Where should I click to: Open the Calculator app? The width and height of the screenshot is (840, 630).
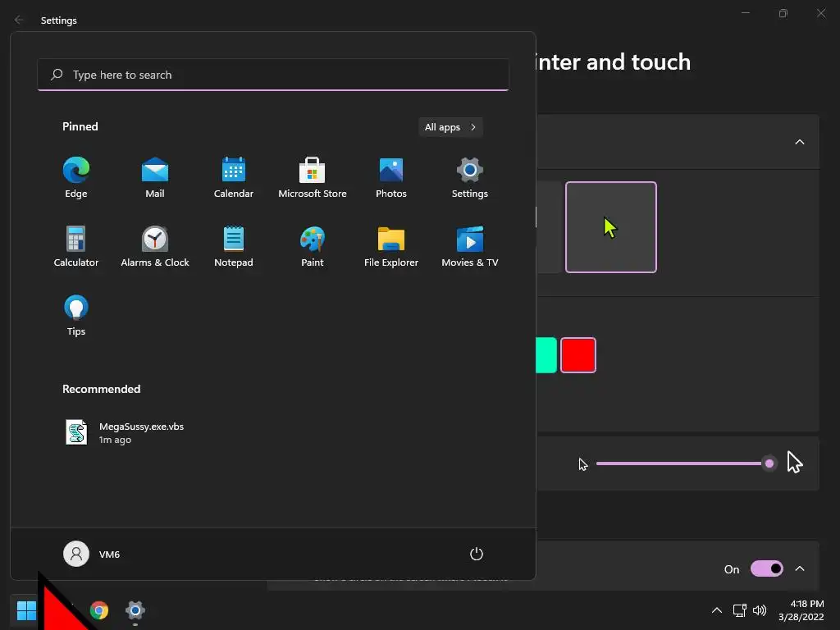click(x=76, y=246)
